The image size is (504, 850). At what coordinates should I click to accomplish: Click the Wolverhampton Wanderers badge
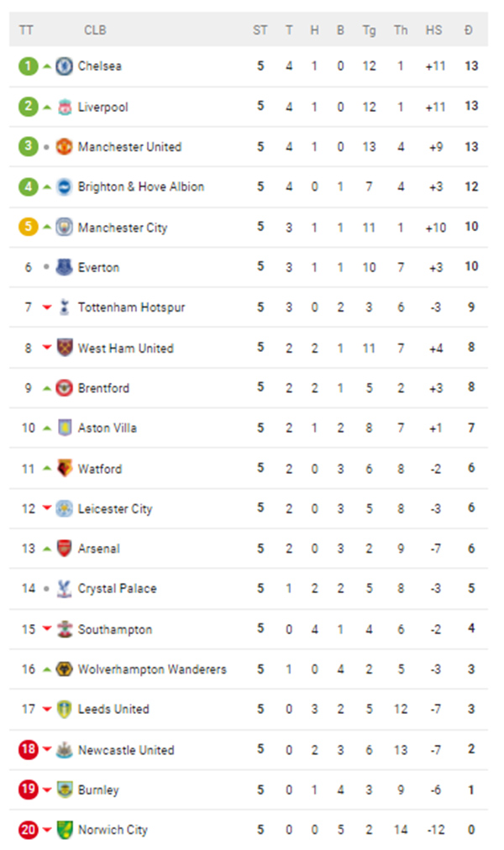pyautogui.click(x=64, y=669)
